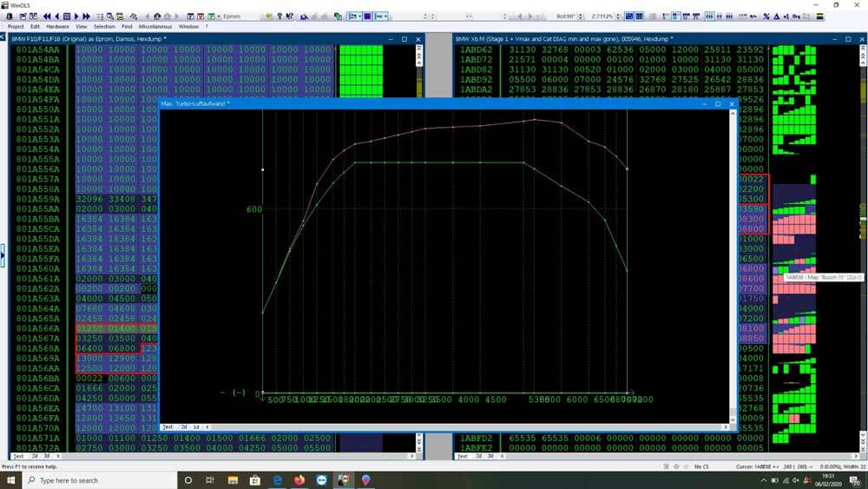Open the Selection menu
The height and width of the screenshot is (489, 868).
[x=104, y=27]
